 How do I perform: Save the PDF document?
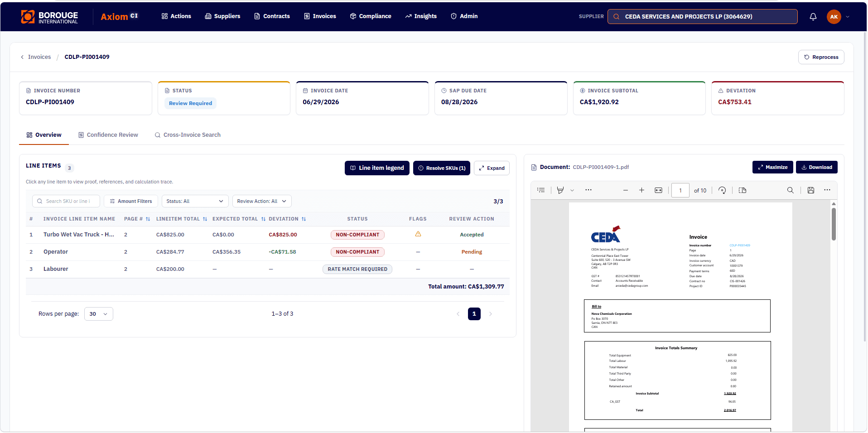coord(811,190)
